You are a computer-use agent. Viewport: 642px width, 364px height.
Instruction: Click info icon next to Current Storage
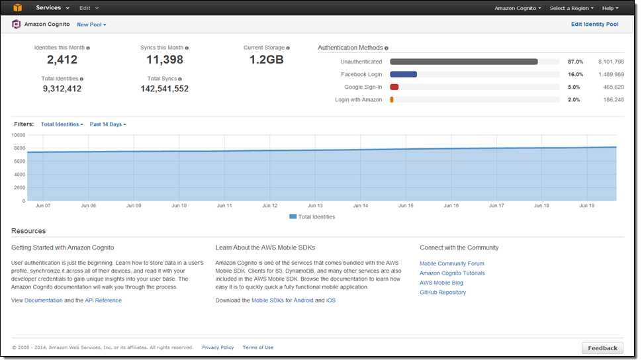click(288, 48)
